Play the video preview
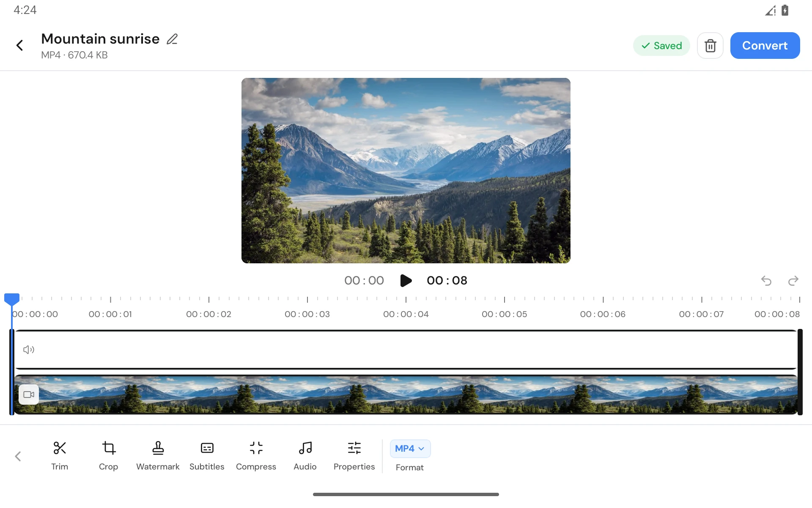Viewport: 812px width, 508px height. 406,280
